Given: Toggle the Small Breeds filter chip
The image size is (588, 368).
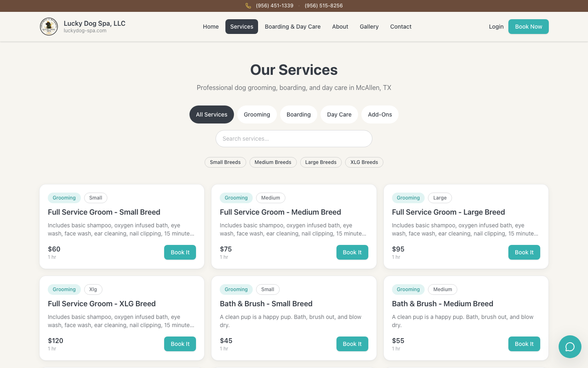Looking at the screenshot, I should click(225, 162).
